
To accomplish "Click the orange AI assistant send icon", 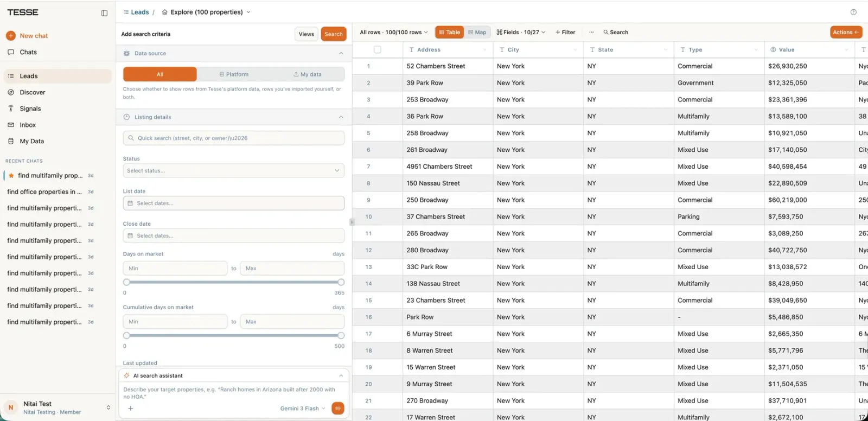I will [338, 409].
